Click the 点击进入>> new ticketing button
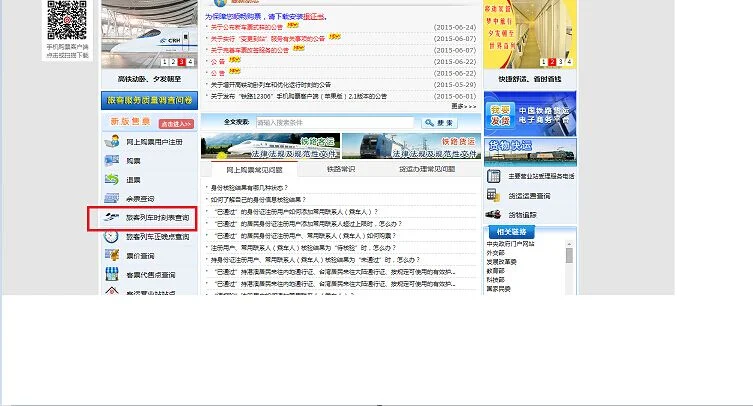The image size is (753, 406). pyautogui.click(x=176, y=123)
